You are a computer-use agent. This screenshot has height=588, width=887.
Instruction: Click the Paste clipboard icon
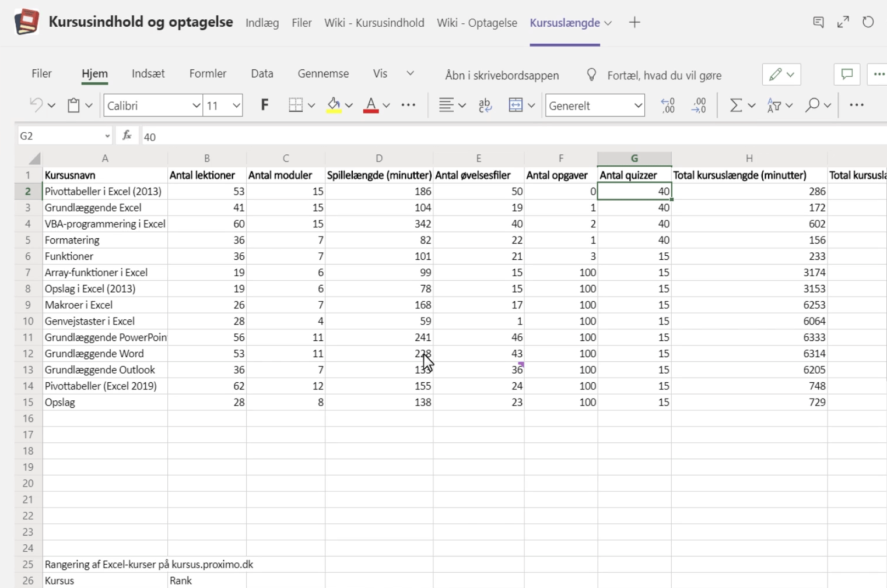tap(73, 105)
